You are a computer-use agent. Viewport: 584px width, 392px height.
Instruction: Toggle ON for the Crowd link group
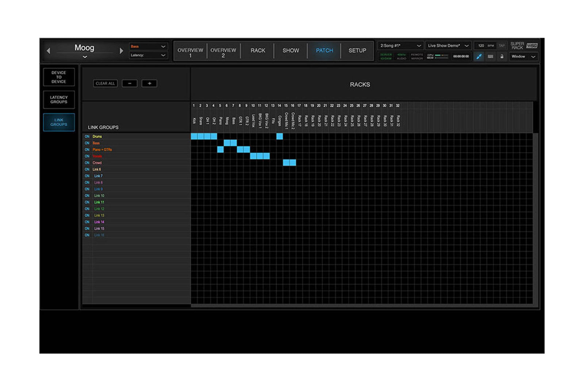pos(87,163)
